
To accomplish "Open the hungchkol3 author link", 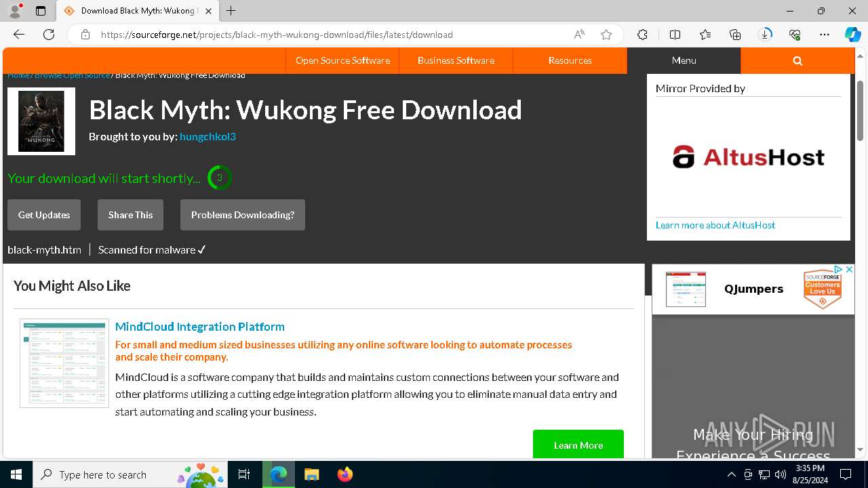I will (x=208, y=136).
